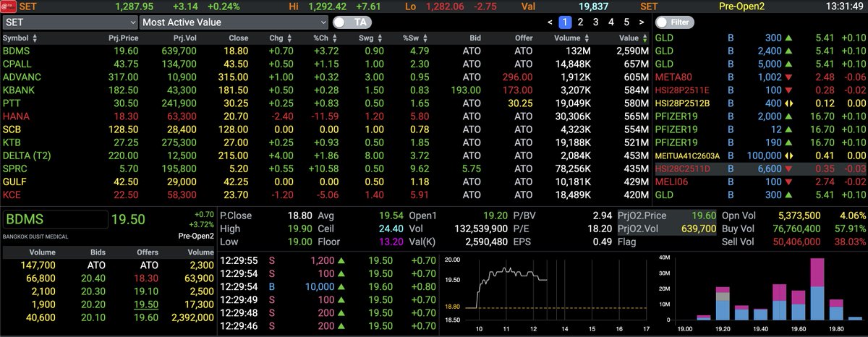Click the down arrow on META80 row
The image size is (868, 337).
tap(788, 77)
